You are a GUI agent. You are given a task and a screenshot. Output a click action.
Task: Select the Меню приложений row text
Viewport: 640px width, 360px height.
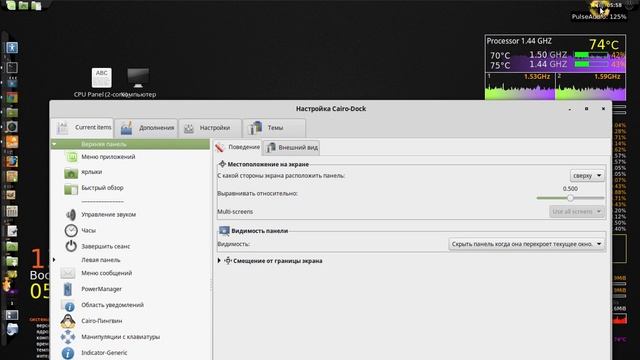click(108, 157)
